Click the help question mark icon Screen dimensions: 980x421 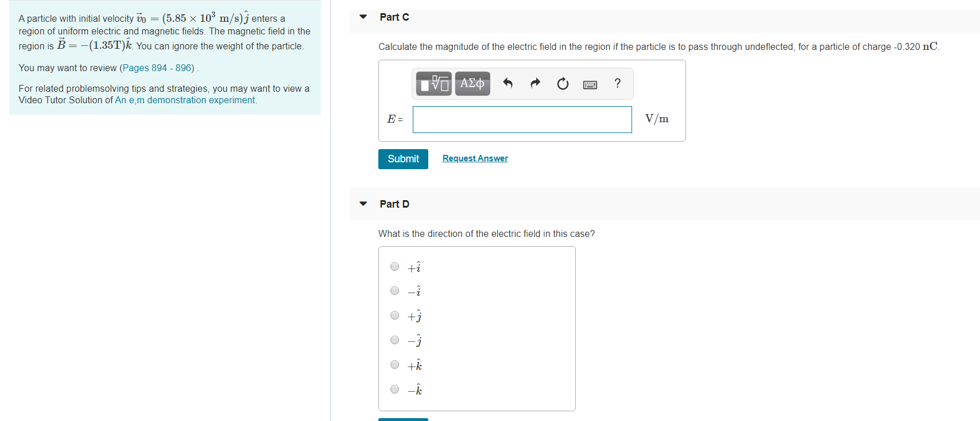[x=617, y=83]
